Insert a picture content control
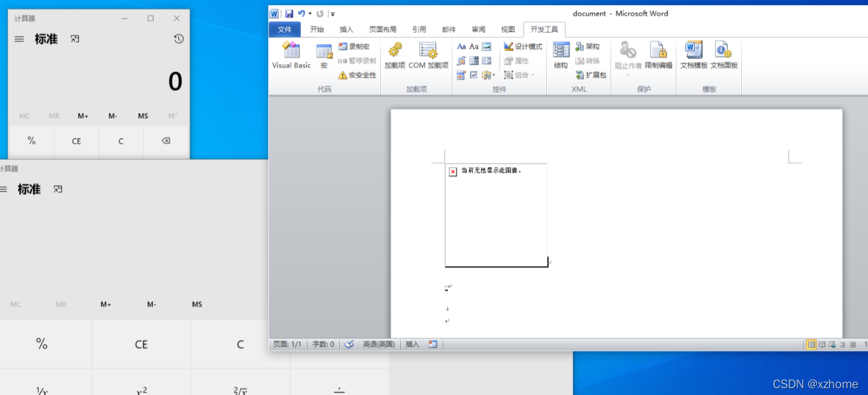The width and height of the screenshot is (868, 395). 487,47
